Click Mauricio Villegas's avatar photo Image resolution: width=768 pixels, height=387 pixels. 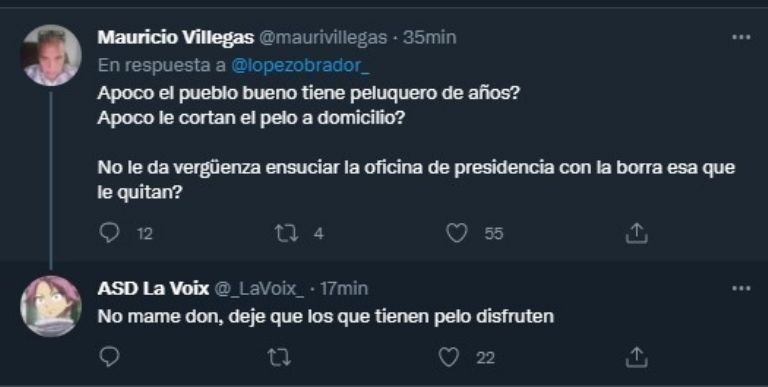coord(50,55)
